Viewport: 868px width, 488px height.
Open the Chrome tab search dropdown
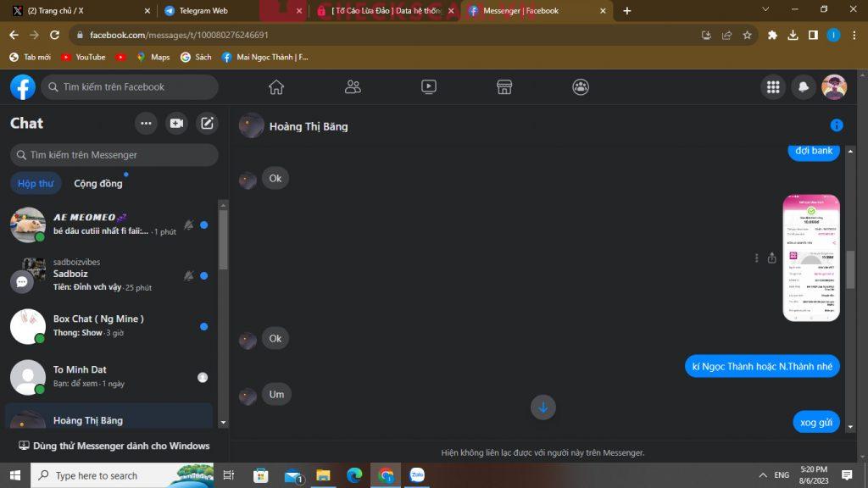[x=765, y=9]
